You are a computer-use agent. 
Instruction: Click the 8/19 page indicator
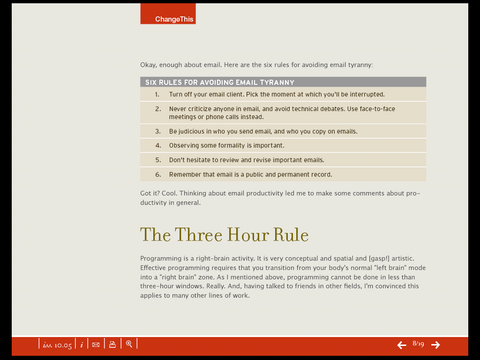coord(418,344)
